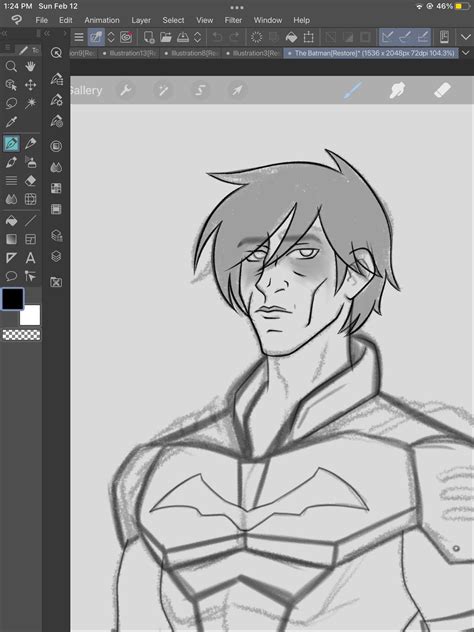Open the command bar hamburger menu

pyautogui.click(x=79, y=37)
